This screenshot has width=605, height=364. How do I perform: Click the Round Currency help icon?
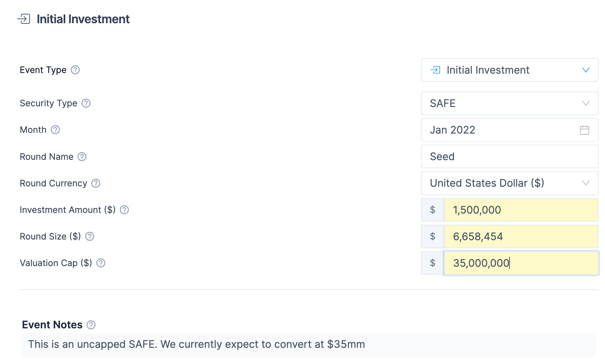click(96, 183)
